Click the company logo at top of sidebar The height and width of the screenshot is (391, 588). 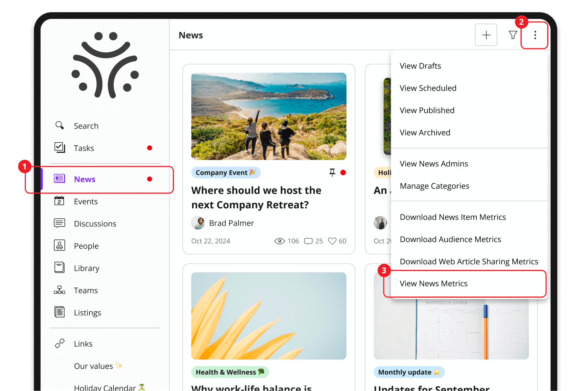pos(105,65)
